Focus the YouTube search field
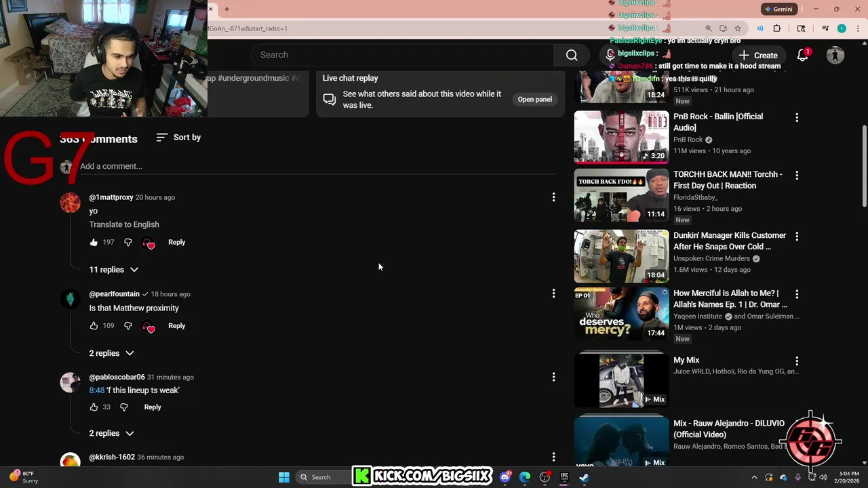The image size is (868, 488). pyautogui.click(x=403, y=55)
